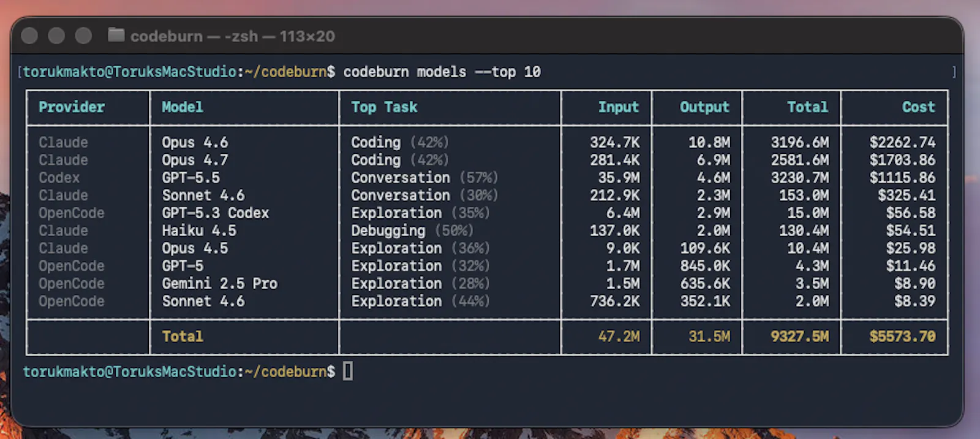Click the typed command 'codeburn models --top 10'
Viewport: 980px width, 439px height.
click(442, 72)
